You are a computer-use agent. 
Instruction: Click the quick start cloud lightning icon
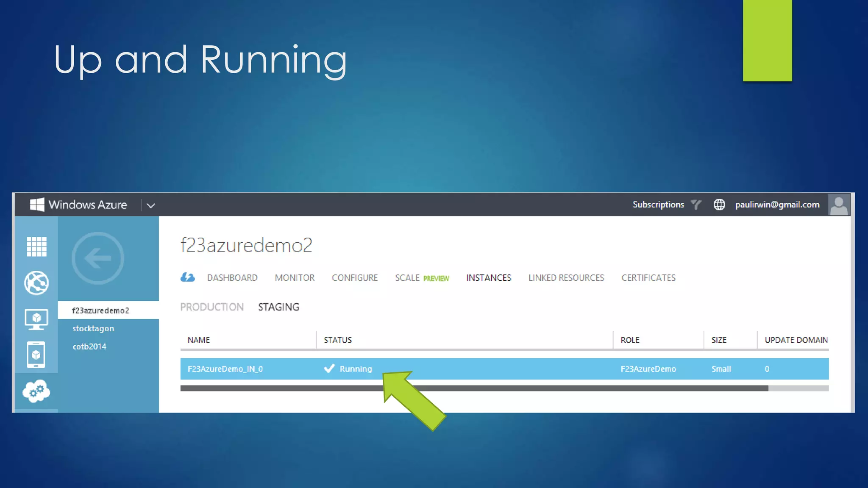tap(187, 277)
